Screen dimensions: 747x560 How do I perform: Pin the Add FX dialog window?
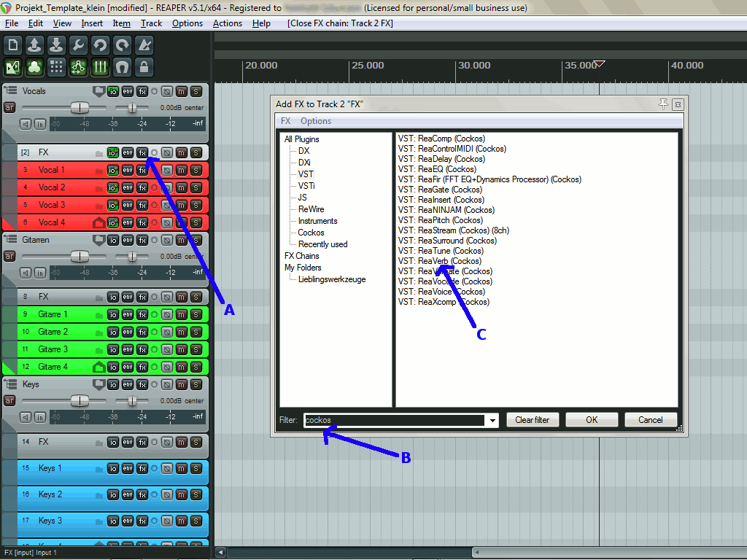click(x=663, y=104)
